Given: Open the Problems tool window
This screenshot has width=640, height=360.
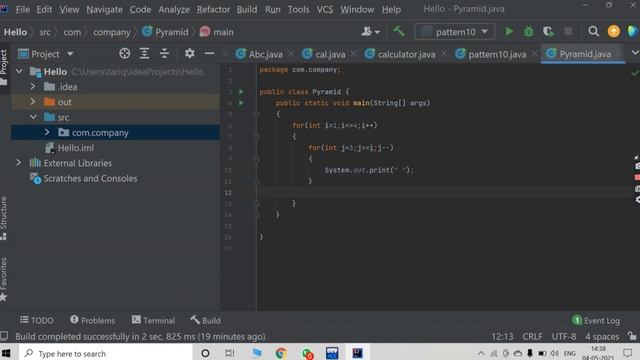Looking at the screenshot, I should pyautogui.click(x=93, y=320).
